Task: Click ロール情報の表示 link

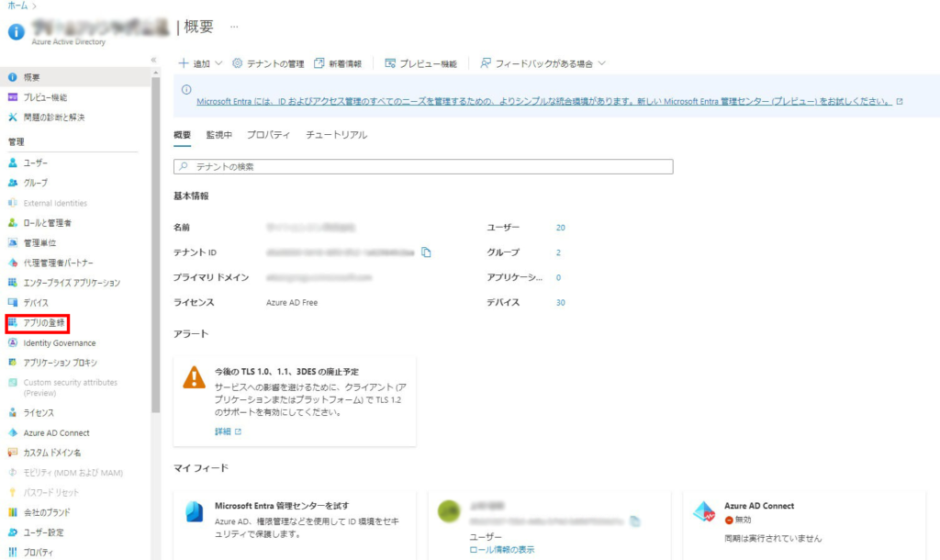Action: [502, 550]
